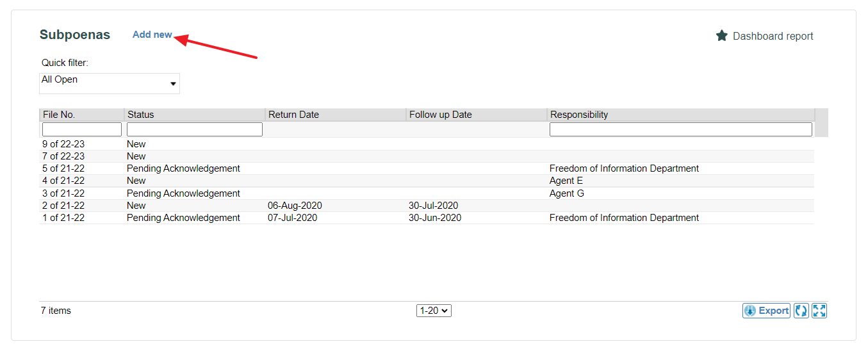Sort by File No. column header

pyautogui.click(x=59, y=115)
